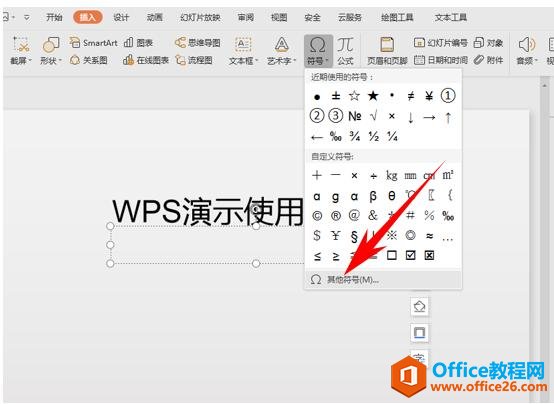Switch to the 开始 tab
This screenshot has width=554, height=404.
click(54, 17)
